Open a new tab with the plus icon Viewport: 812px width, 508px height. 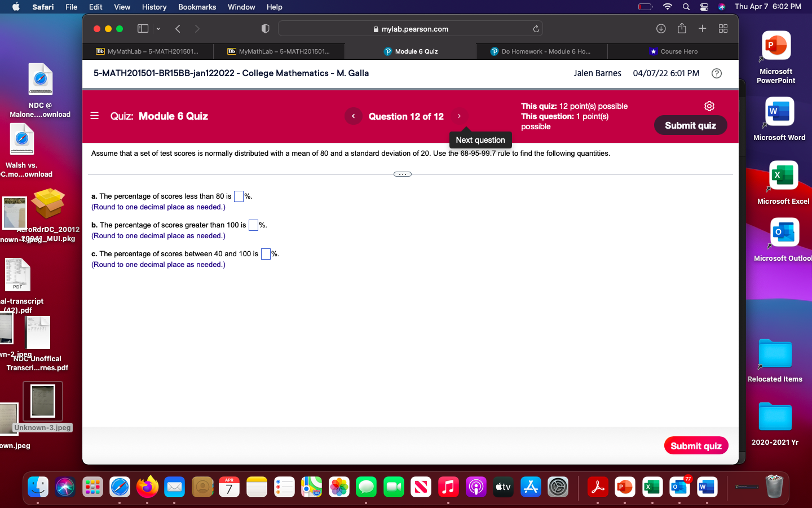703,29
